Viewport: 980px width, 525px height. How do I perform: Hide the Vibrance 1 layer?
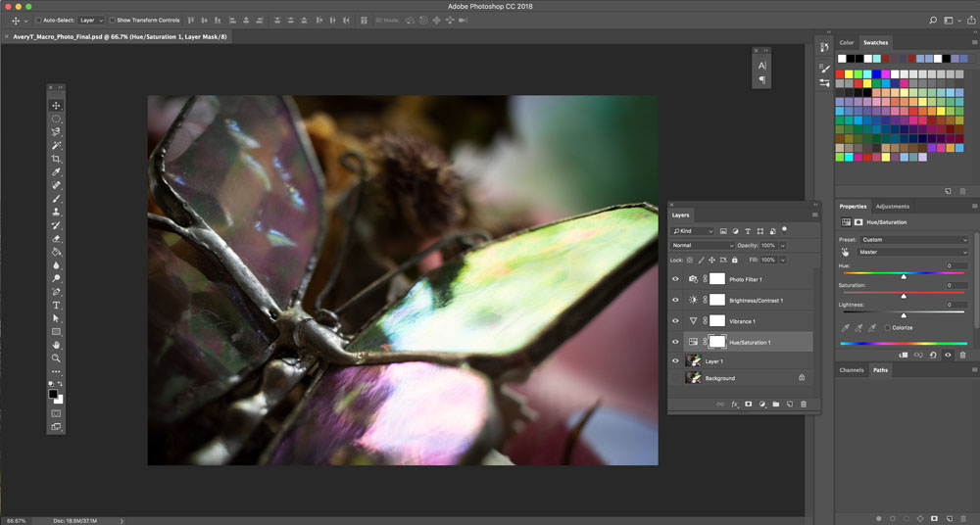point(675,320)
